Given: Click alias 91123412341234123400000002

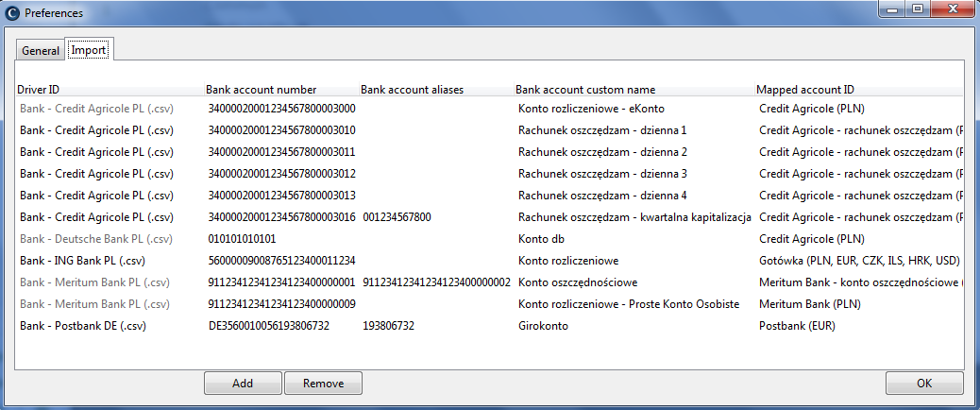Looking at the screenshot, I should pyautogui.click(x=436, y=282).
